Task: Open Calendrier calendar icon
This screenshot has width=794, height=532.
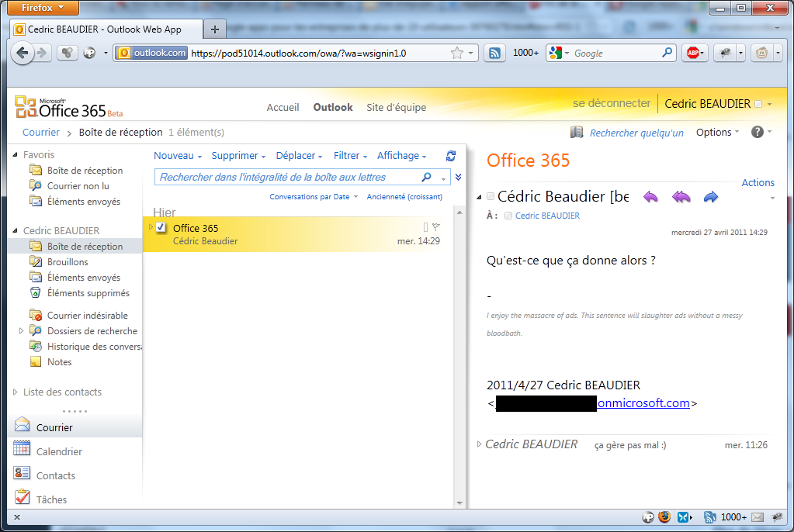Action: click(x=22, y=448)
